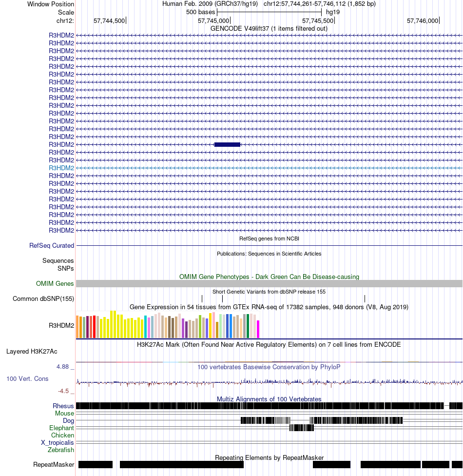Click the Layered H3K27Ac label
463x476 pixels.
pyautogui.click(x=32, y=352)
